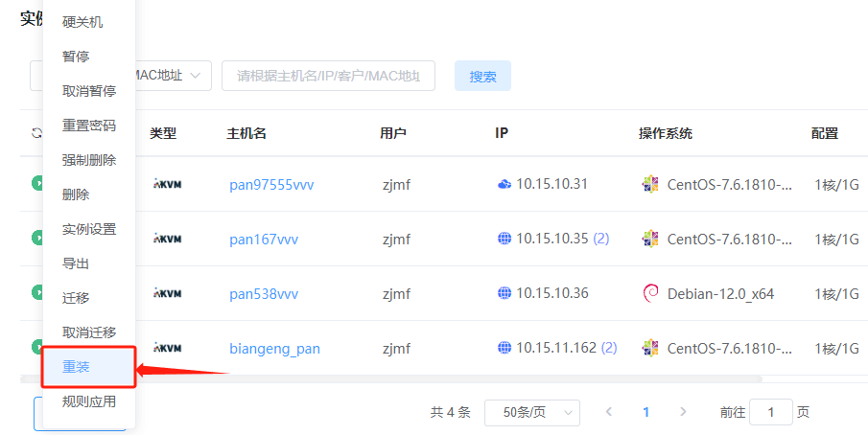Click the IP column header
The image size is (868, 435).
pos(502,133)
